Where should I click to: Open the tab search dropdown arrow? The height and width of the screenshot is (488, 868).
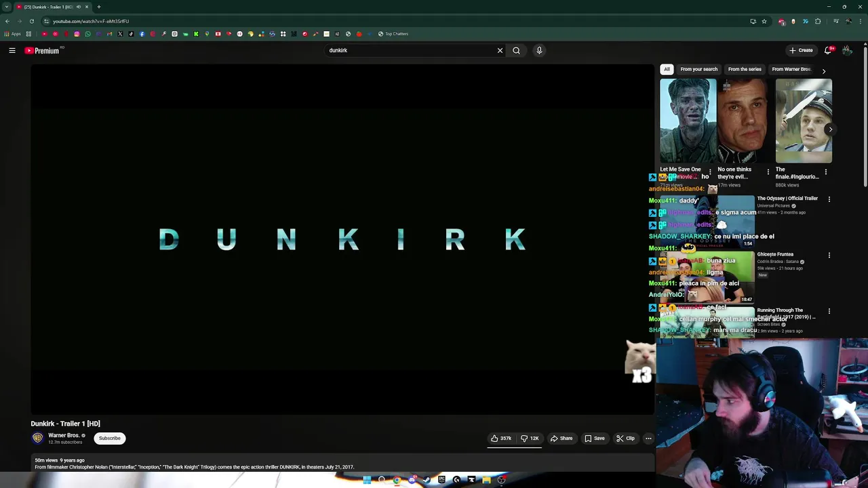point(7,7)
